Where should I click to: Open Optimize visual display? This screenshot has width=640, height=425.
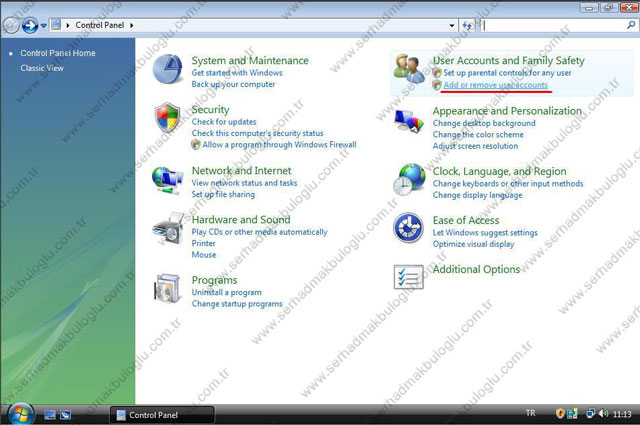pos(473,244)
